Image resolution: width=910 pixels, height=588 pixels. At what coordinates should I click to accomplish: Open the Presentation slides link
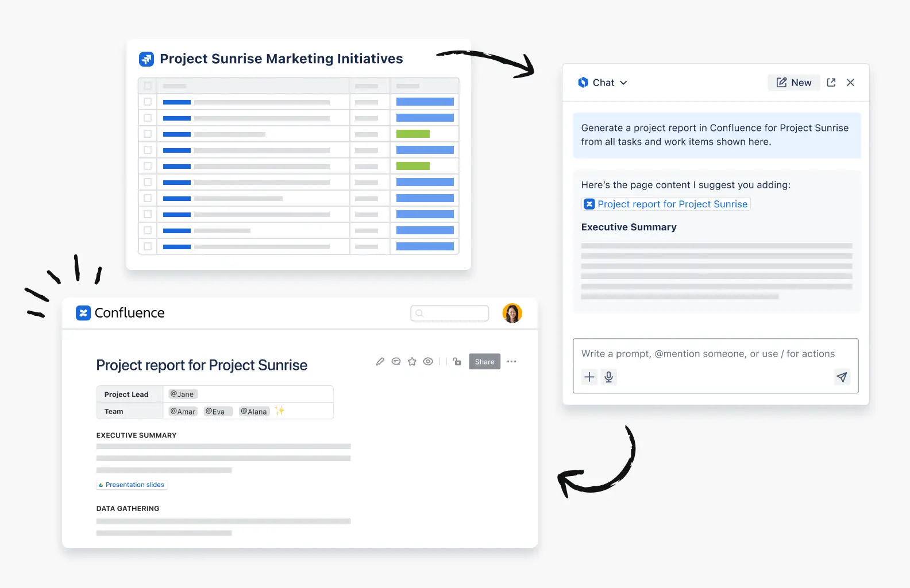point(132,485)
